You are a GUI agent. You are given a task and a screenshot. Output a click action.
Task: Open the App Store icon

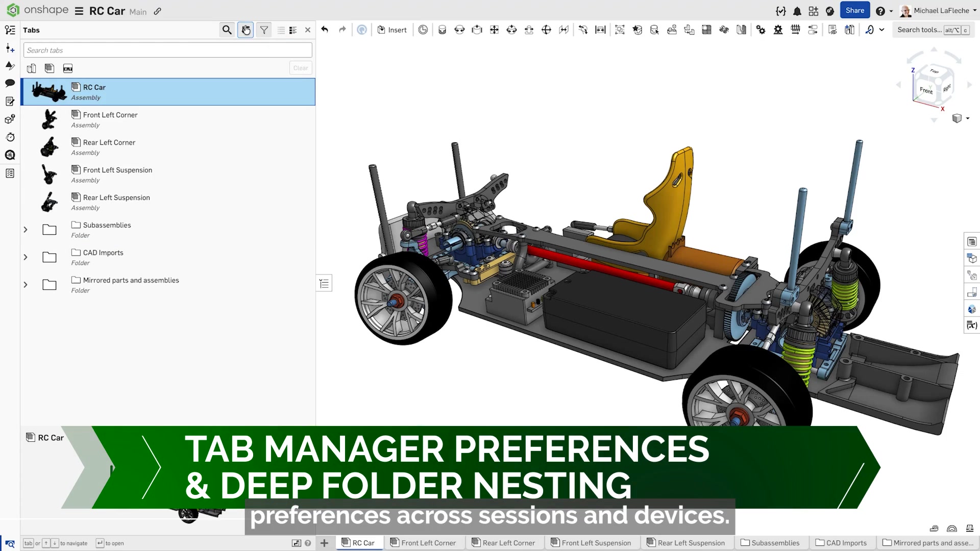click(x=814, y=11)
